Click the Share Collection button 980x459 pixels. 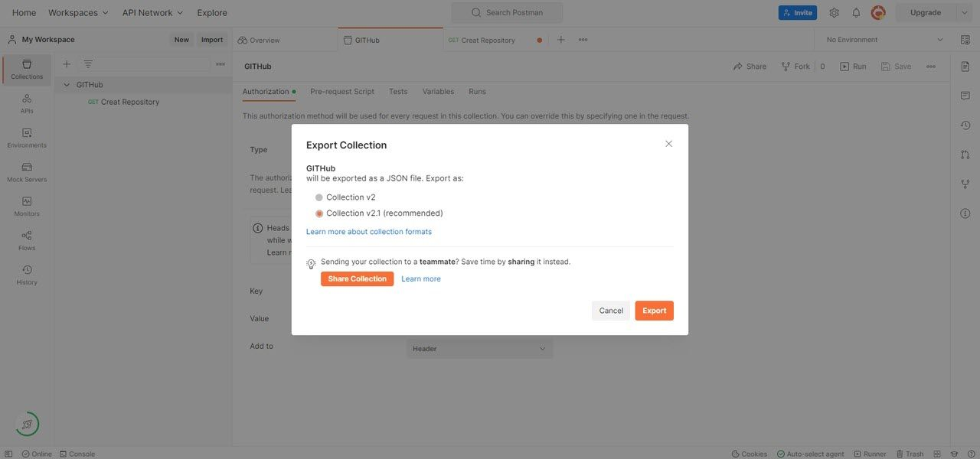358,279
